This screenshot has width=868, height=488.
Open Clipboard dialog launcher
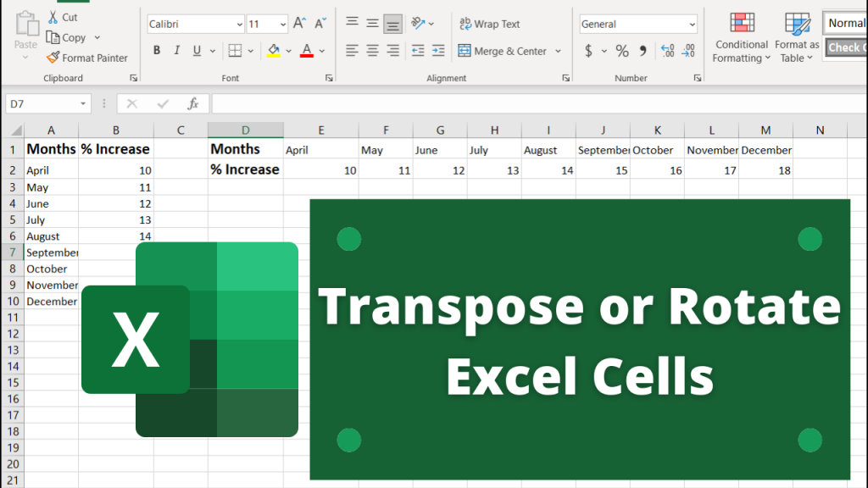tap(133, 78)
